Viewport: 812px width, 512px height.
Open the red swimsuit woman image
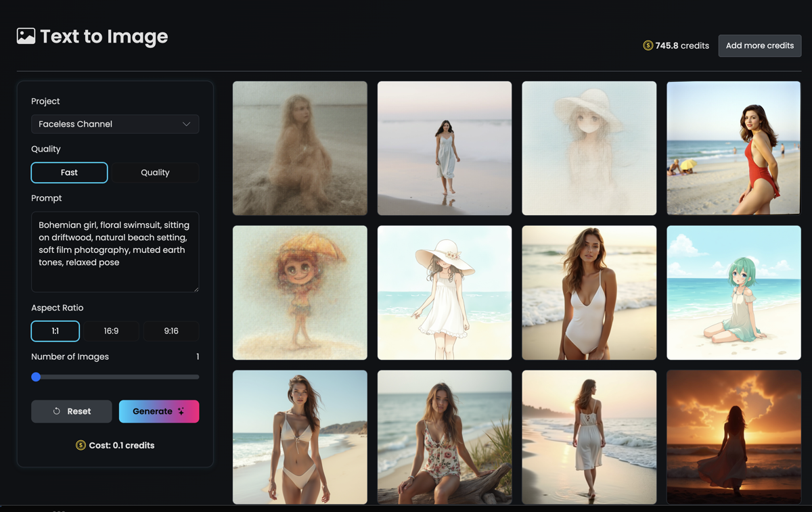pyautogui.click(x=734, y=148)
